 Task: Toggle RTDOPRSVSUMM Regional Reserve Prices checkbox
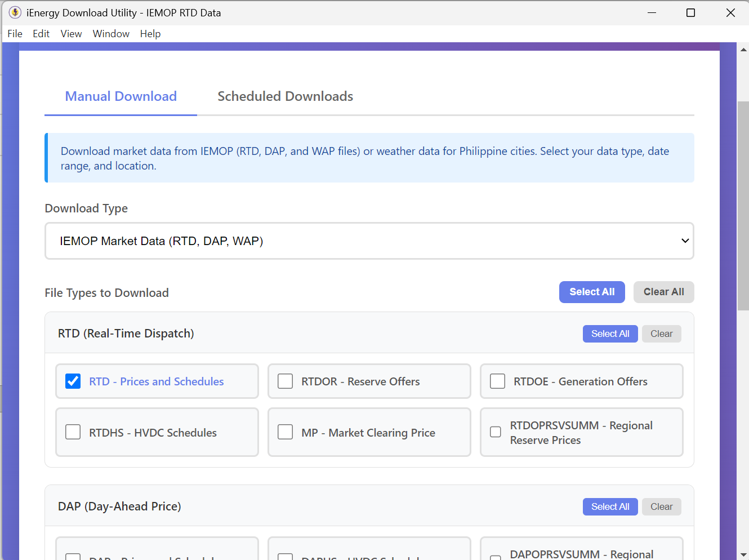coord(496,432)
